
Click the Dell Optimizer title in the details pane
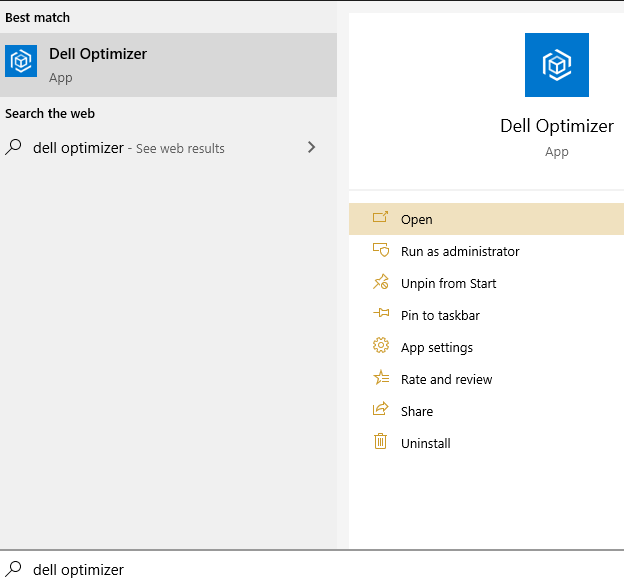[556, 126]
